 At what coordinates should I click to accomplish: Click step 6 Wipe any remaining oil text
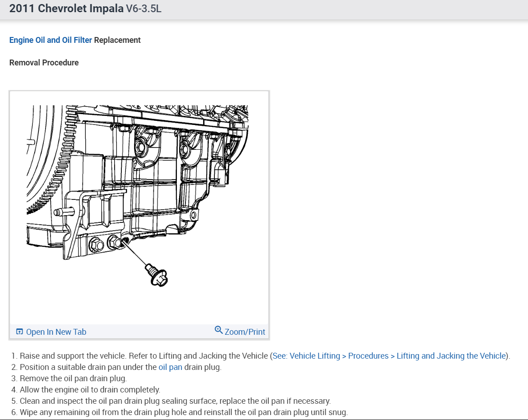(x=180, y=412)
